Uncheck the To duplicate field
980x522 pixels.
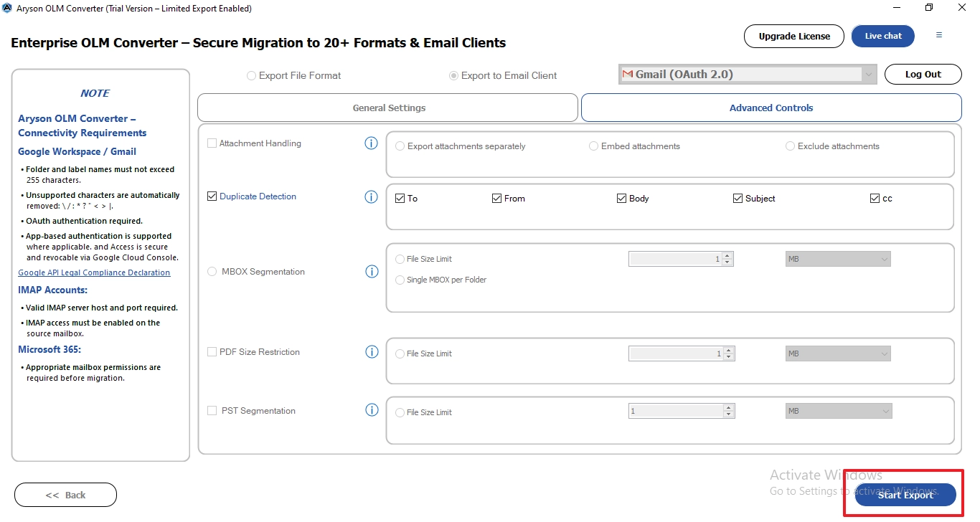(400, 199)
